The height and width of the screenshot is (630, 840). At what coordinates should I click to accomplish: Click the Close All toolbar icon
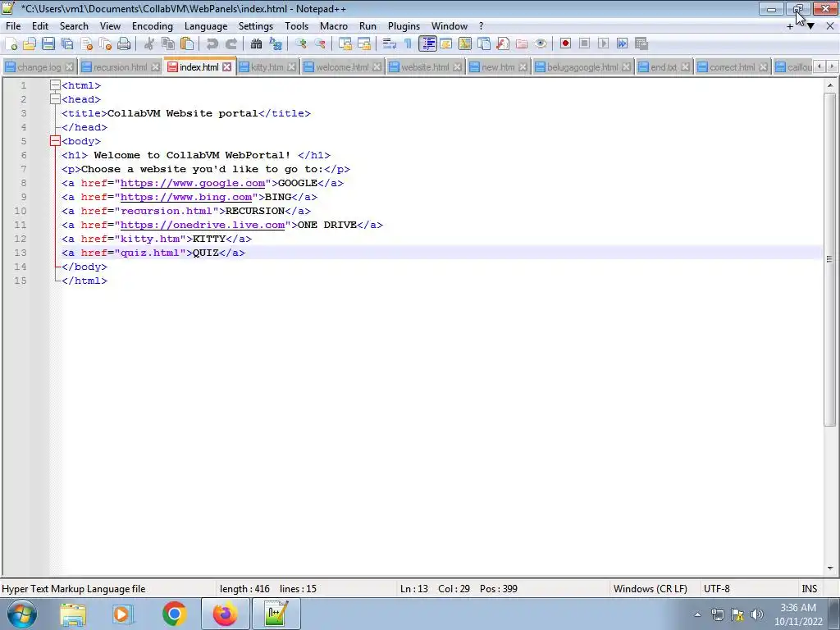(x=105, y=44)
